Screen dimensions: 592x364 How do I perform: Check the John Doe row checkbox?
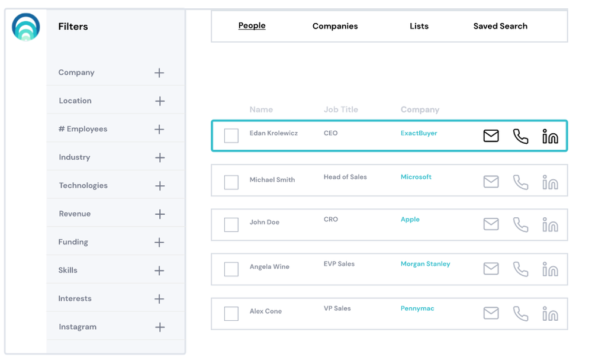[x=231, y=225]
